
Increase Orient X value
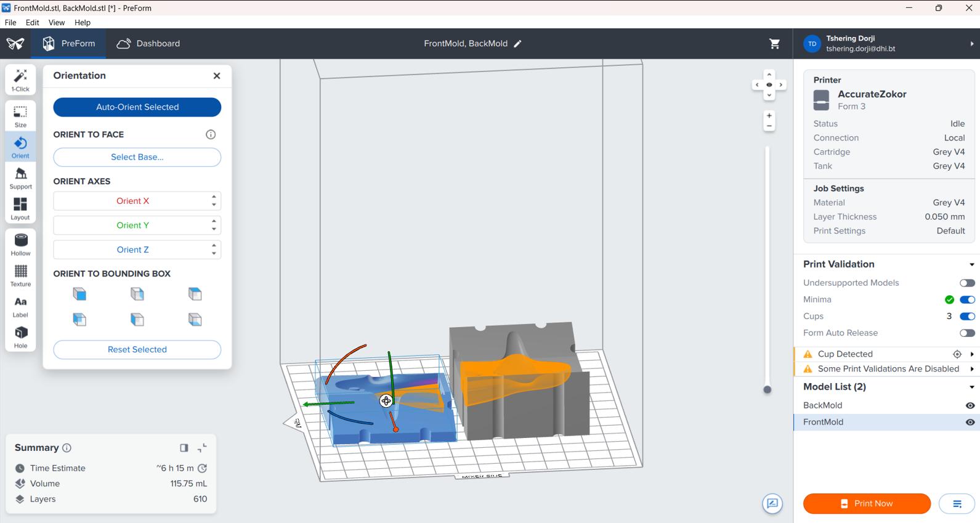214,197
